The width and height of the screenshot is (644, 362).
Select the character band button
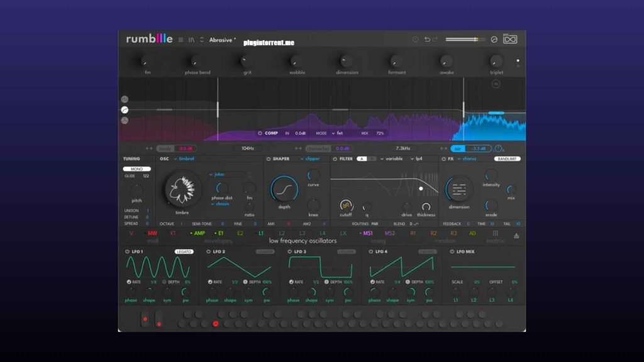318,148
